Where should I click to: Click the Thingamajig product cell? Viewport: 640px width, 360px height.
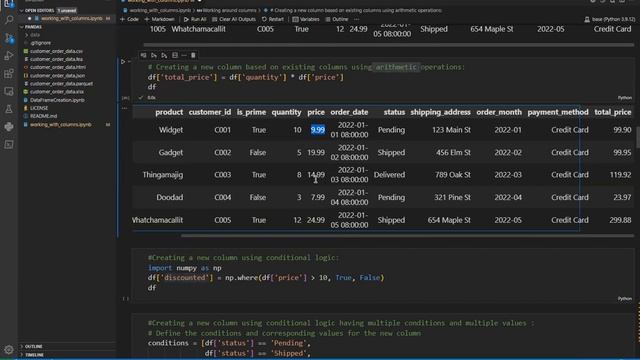pos(162,175)
